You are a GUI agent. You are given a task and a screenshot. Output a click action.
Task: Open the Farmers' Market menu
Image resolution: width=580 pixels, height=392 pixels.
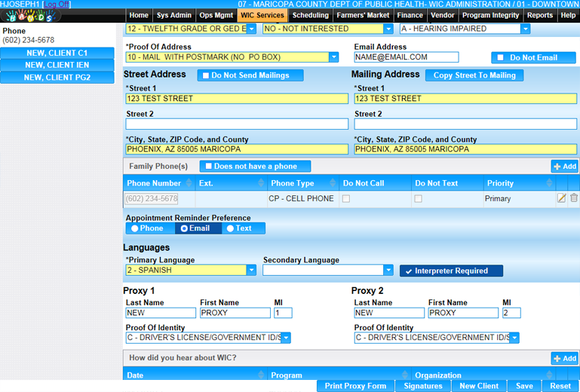363,15
